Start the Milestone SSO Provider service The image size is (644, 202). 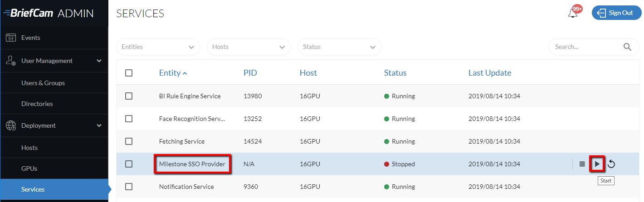[x=597, y=164]
